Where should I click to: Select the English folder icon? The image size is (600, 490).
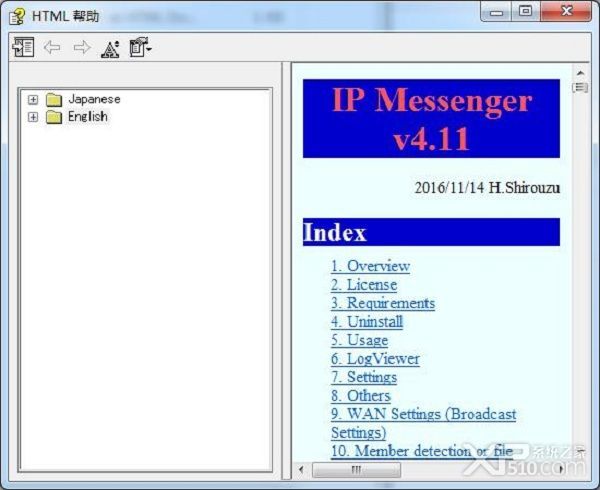coord(54,117)
